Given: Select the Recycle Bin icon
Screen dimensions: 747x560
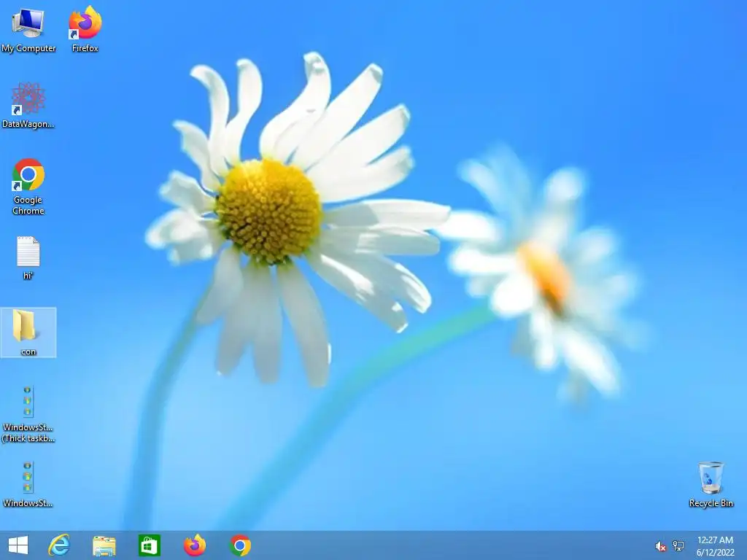Looking at the screenshot, I should click(711, 484).
